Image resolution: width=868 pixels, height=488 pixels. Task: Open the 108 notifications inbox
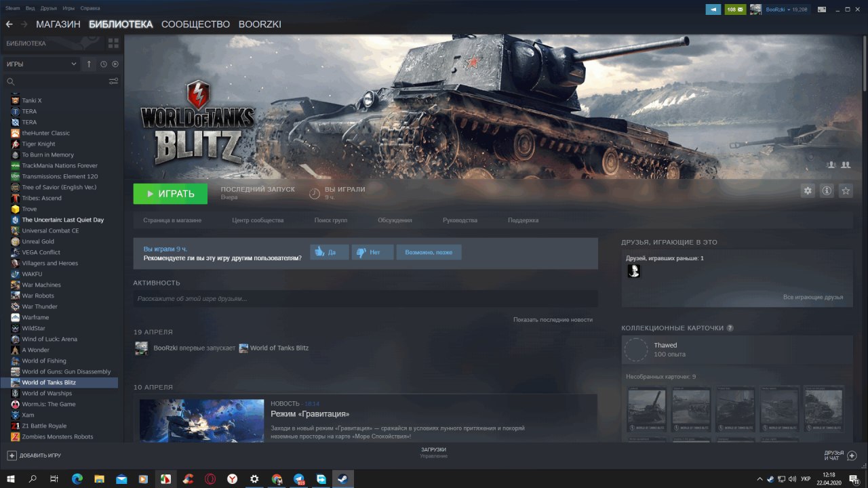735,9
